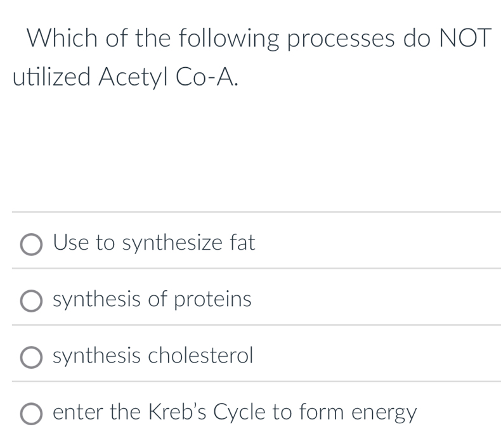Choose the "synthesis of proteins" radio button

tap(32, 300)
